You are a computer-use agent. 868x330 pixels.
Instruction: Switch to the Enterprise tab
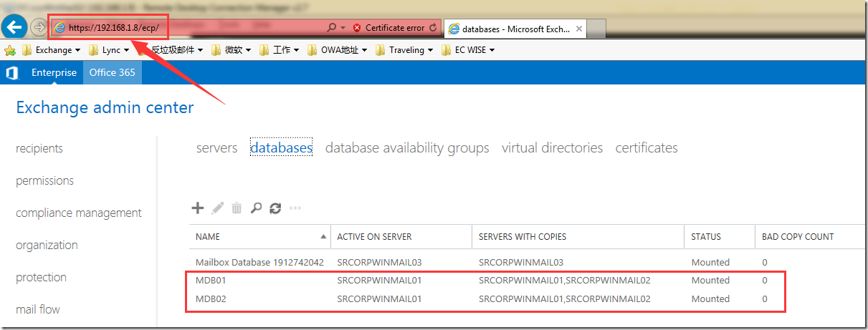tap(54, 72)
